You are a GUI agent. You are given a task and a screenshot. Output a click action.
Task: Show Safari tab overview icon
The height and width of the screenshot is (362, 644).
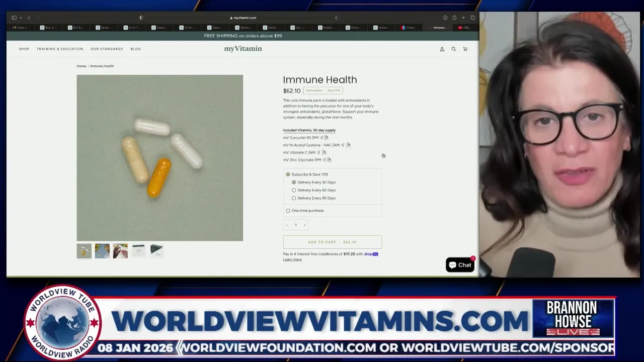[x=472, y=18]
